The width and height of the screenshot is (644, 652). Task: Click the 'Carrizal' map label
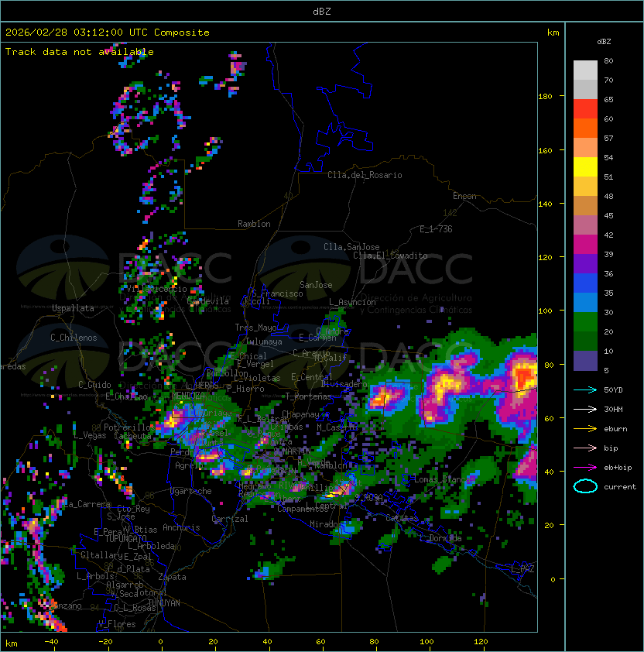pos(230,519)
